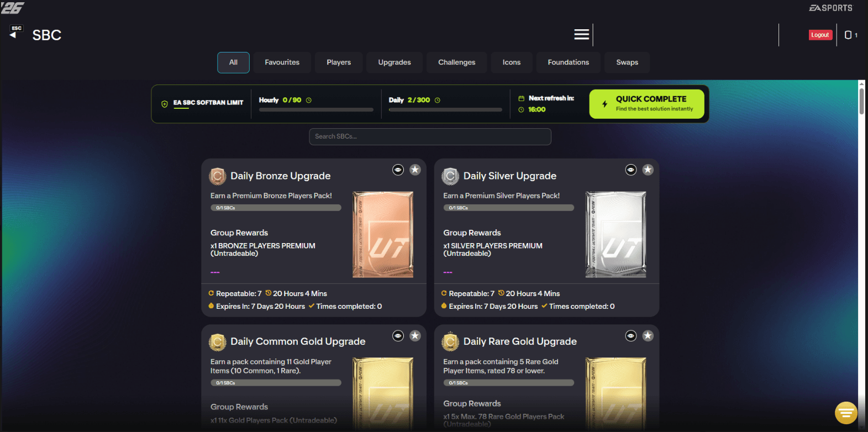
Task: Click the Daily Bronze Upgrade badge icon
Action: [x=218, y=176]
